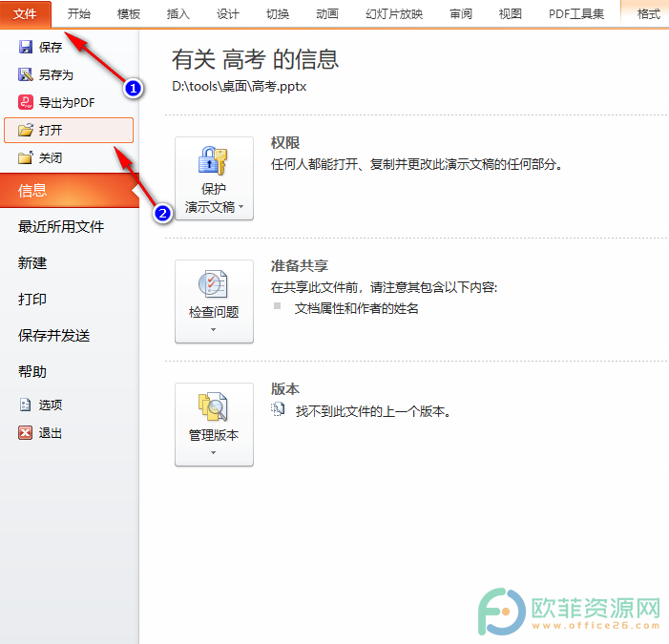The image size is (669, 644).
Task: Expand the 检查问题 dropdown button
Action: pos(214,301)
